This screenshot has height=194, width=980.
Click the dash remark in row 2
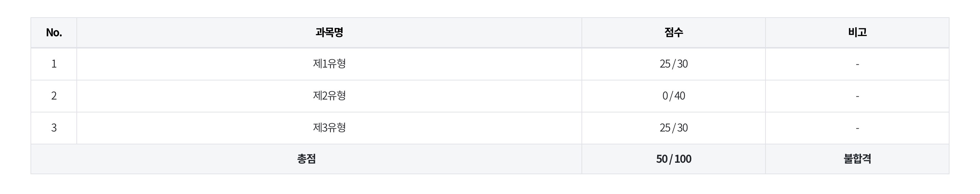pos(857,96)
